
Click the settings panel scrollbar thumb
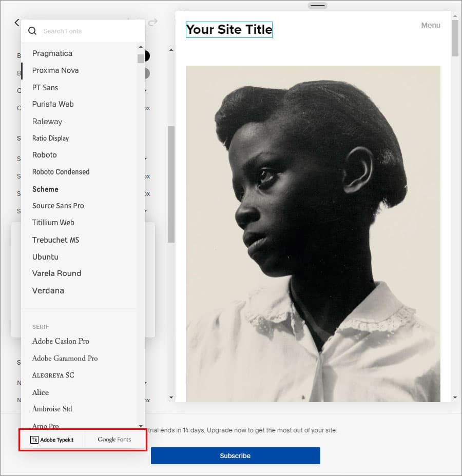[171, 184]
